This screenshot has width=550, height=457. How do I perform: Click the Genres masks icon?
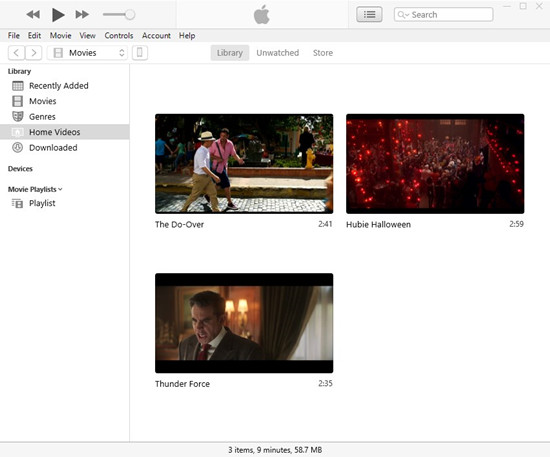(x=18, y=116)
